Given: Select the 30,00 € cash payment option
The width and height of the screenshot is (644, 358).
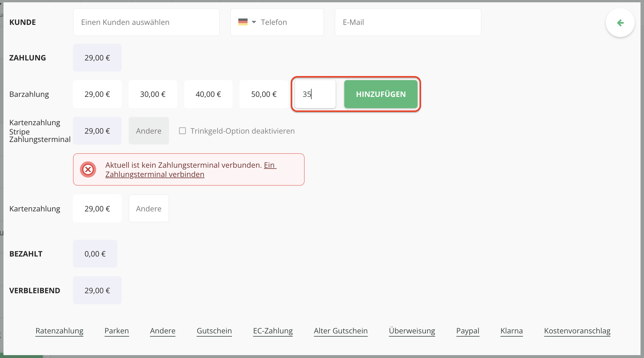Looking at the screenshot, I should coord(153,94).
